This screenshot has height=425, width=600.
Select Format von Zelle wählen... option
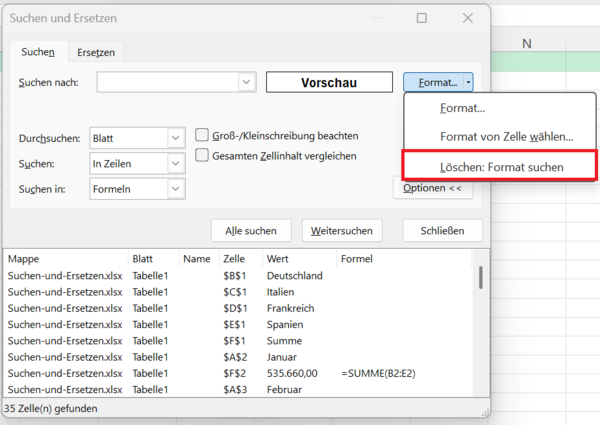(506, 136)
